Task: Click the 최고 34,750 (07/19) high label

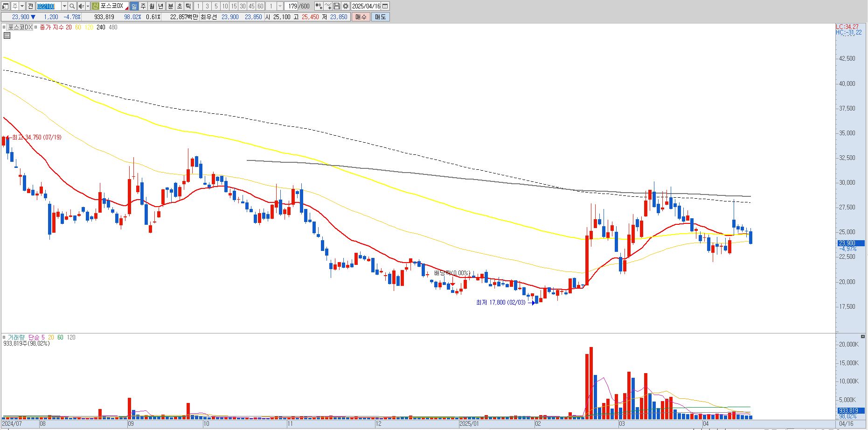Action: coord(36,137)
